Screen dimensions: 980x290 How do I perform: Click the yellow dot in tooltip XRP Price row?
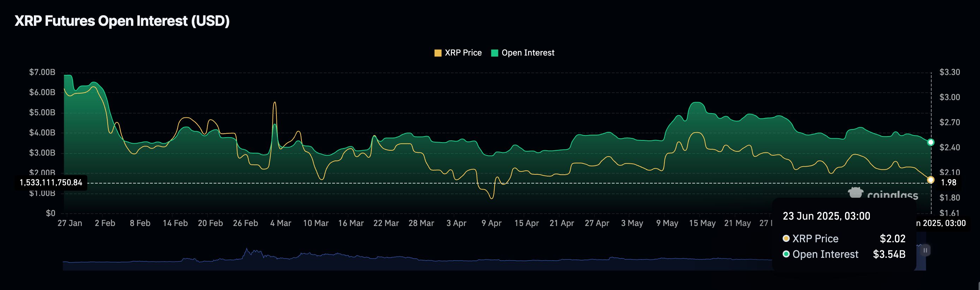coord(786,239)
